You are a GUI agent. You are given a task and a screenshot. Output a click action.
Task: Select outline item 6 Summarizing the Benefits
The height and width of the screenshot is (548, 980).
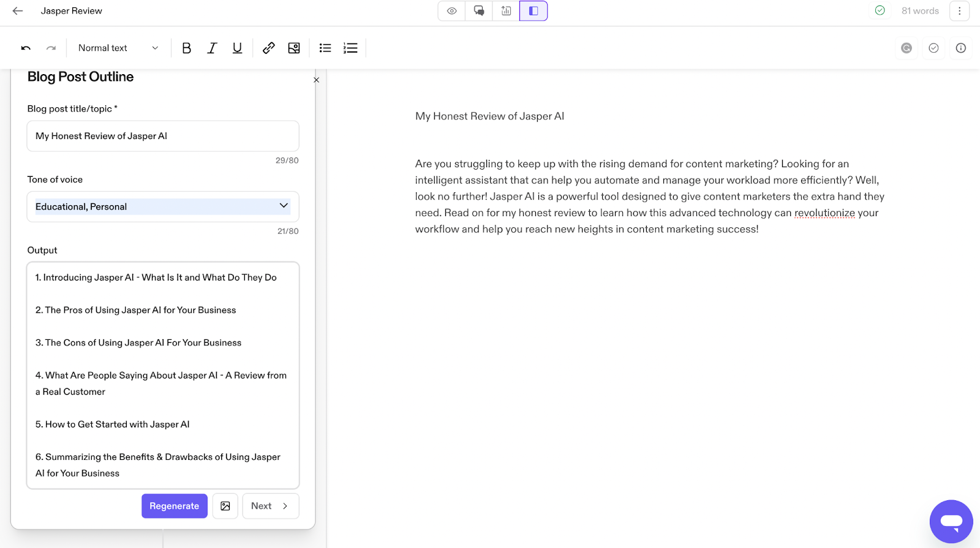[158, 465]
